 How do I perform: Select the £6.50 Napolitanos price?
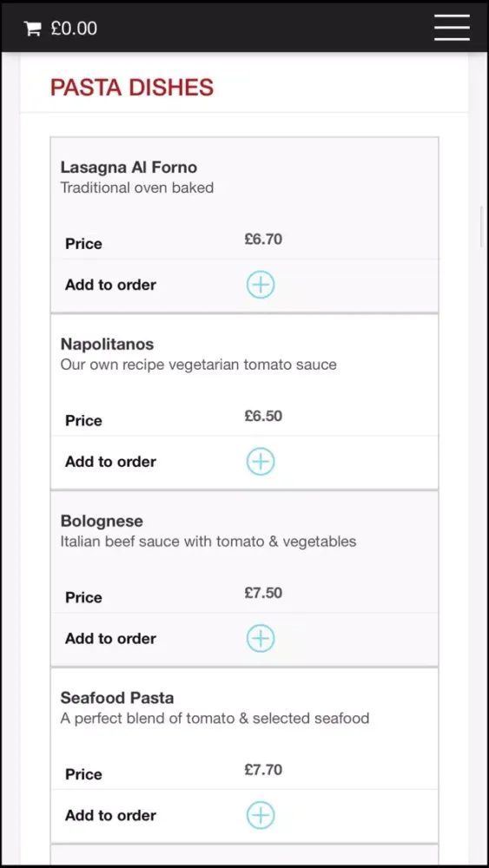(x=263, y=416)
